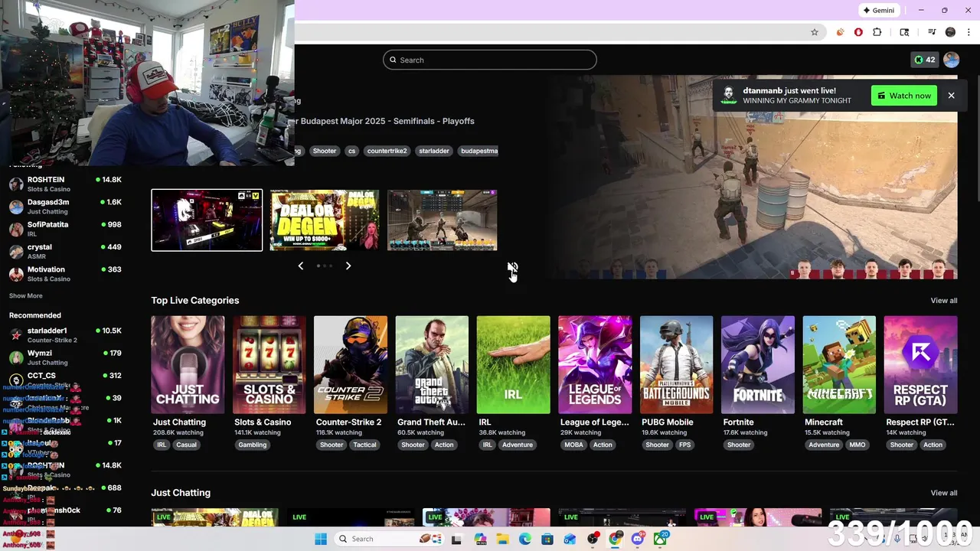Open Microsoft Edge from the taskbar
This screenshot has width=980, height=551.
point(524,539)
